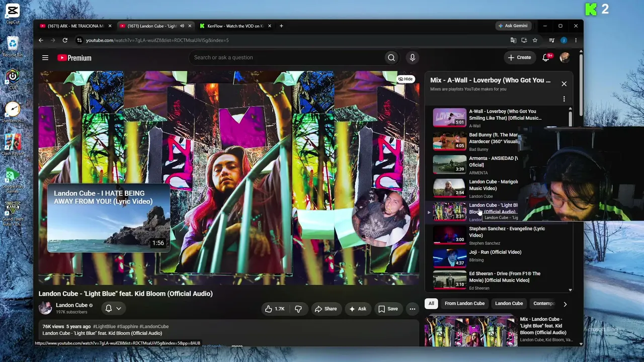Select the All filter chip
The image size is (644, 362).
tap(431, 304)
